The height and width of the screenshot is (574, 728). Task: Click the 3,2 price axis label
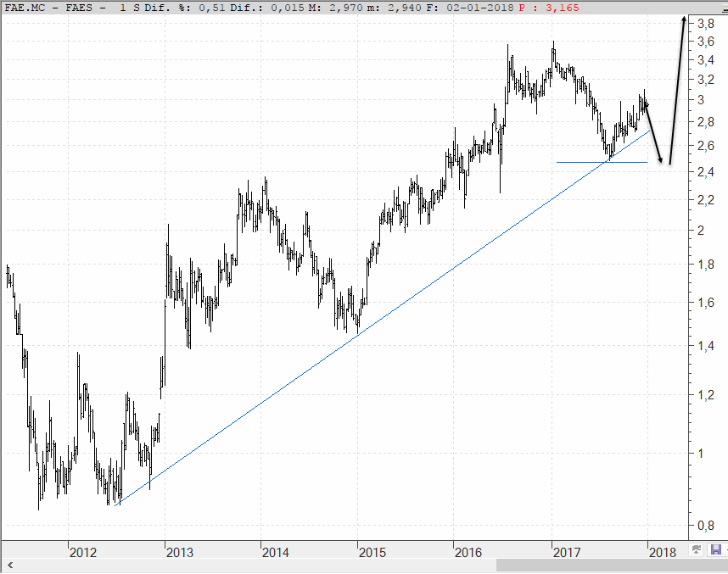[x=706, y=80]
